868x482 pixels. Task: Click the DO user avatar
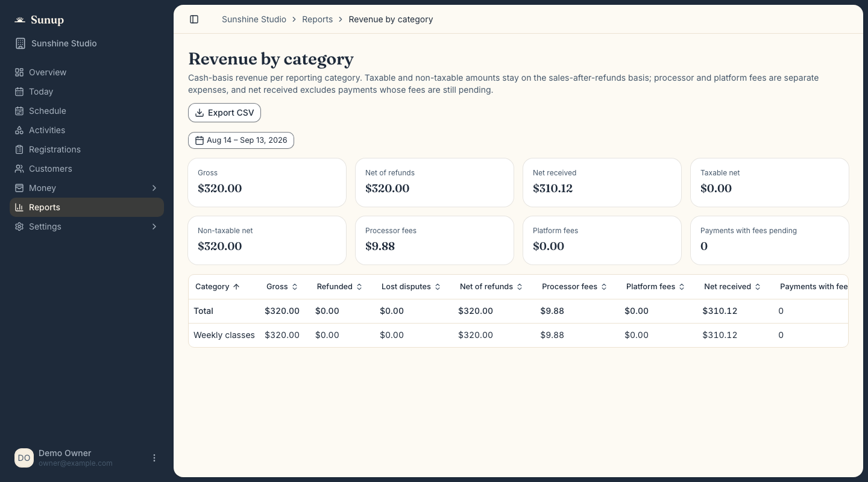tap(24, 458)
